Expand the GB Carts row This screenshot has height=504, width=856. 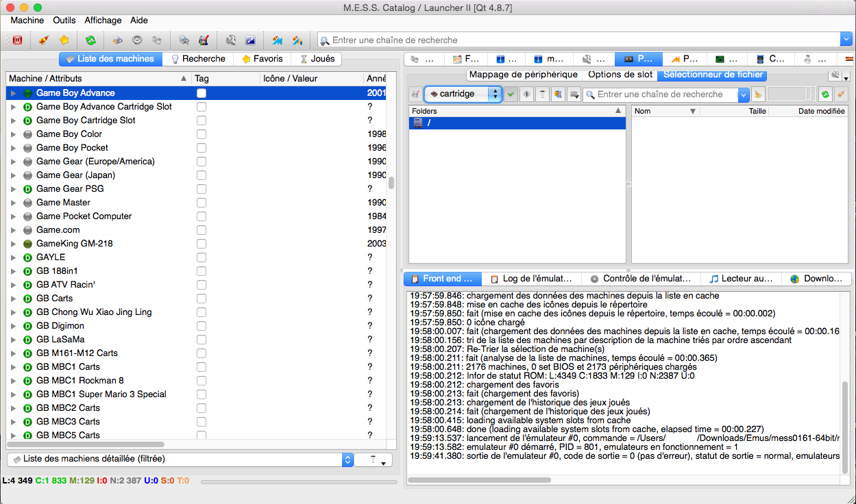coord(13,299)
